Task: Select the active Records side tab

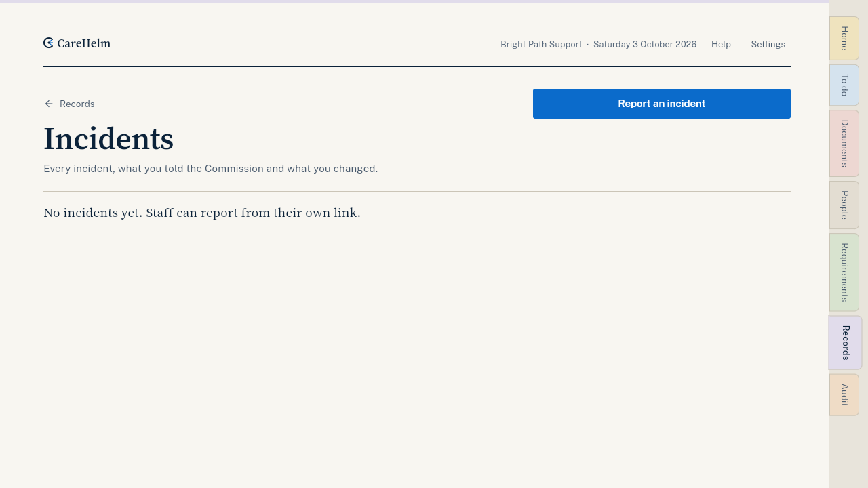Action: click(x=845, y=343)
